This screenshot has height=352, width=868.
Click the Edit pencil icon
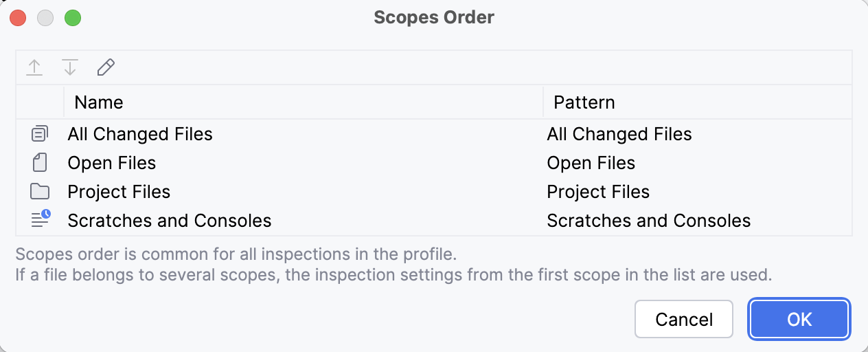click(106, 67)
